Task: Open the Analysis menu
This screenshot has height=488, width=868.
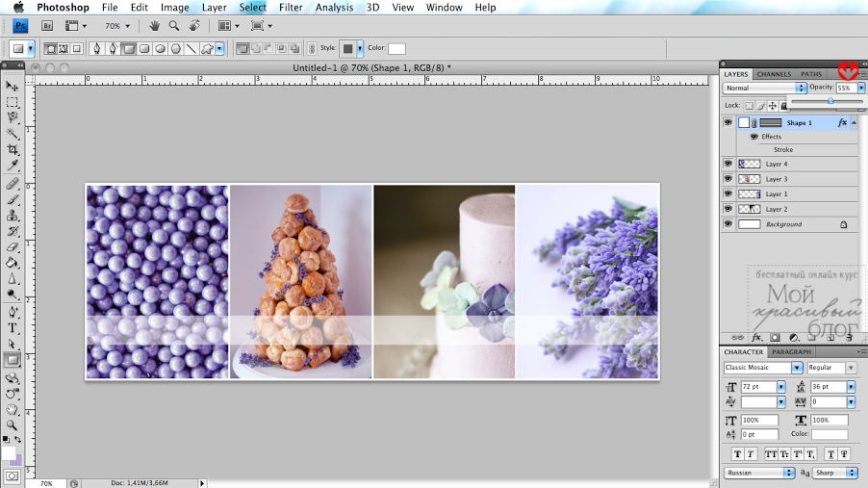Action: pyautogui.click(x=334, y=7)
